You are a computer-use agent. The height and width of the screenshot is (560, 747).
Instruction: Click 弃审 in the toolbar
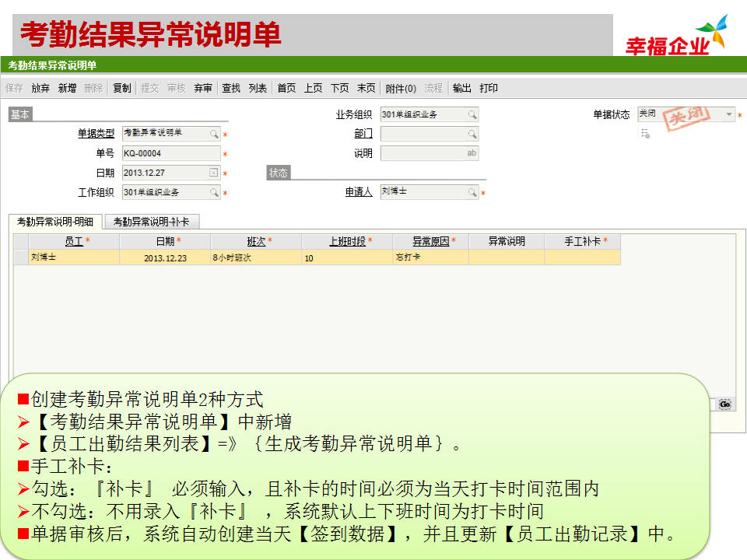[202, 88]
